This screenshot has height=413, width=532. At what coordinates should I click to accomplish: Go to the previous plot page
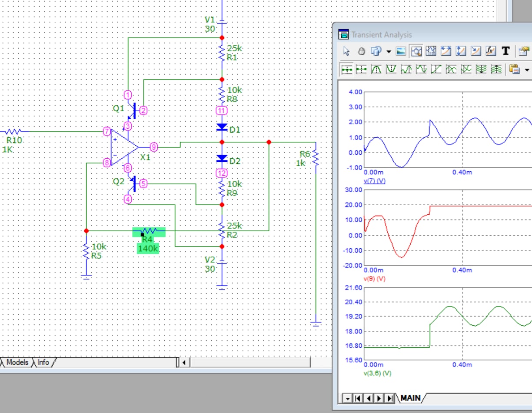click(368, 398)
